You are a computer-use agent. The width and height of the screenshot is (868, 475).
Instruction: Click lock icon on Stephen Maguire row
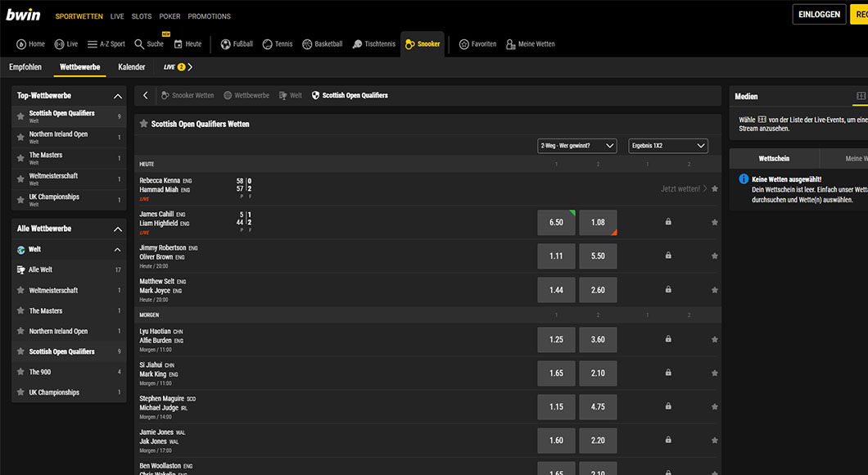[x=668, y=406]
